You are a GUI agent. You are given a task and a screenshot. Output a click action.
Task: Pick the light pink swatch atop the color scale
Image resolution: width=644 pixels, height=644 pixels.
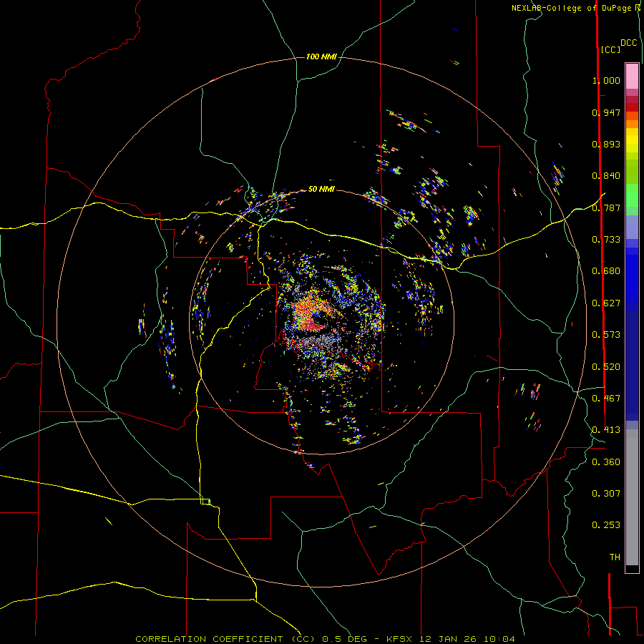(632, 76)
